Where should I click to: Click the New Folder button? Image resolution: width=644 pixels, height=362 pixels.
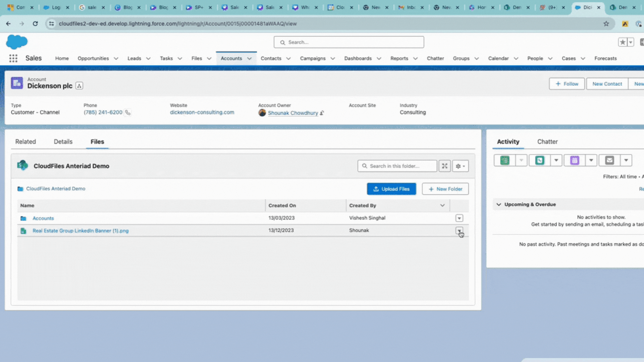(445, 189)
